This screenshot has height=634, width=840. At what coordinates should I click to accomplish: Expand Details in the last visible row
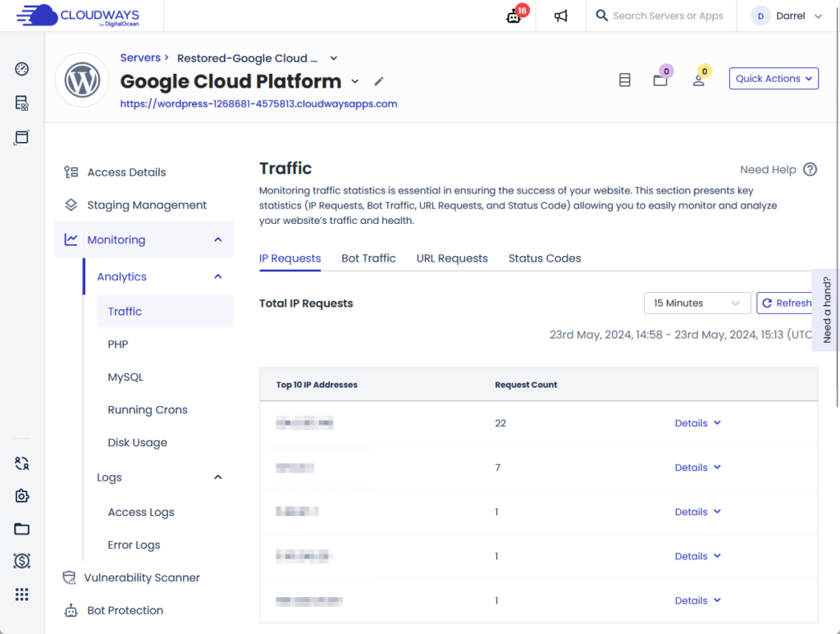698,601
